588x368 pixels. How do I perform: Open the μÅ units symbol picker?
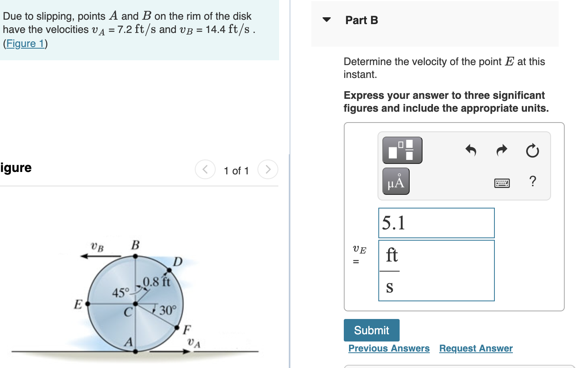396,181
